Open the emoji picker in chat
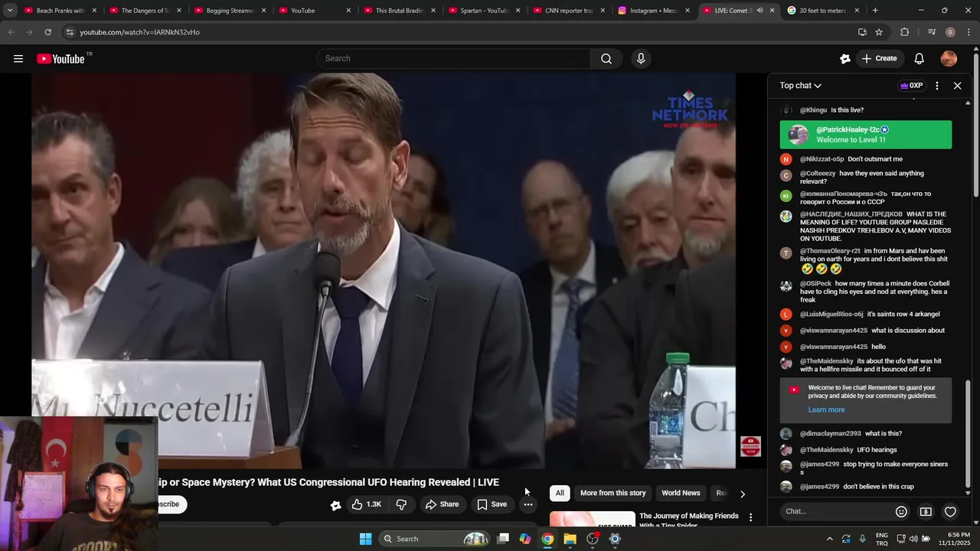The image size is (980, 551). [901, 511]
